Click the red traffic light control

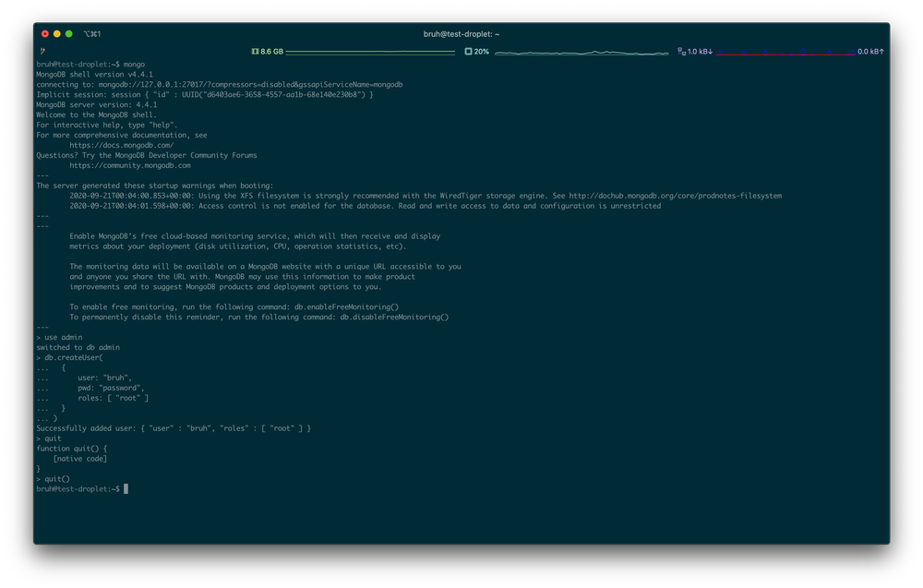pyautogui.click(x=44, y=31)
